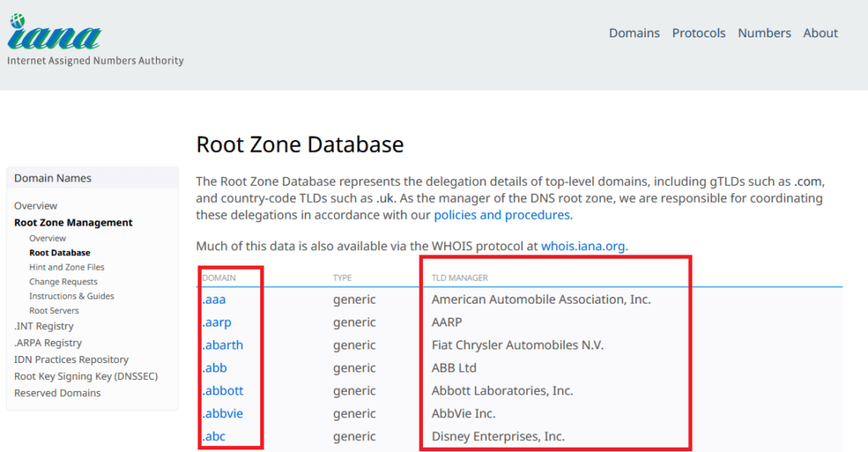Image resolution: width=868 pixels, height=452 pixels.
Task: Go to Change Requests page
Action: [63, 282]
